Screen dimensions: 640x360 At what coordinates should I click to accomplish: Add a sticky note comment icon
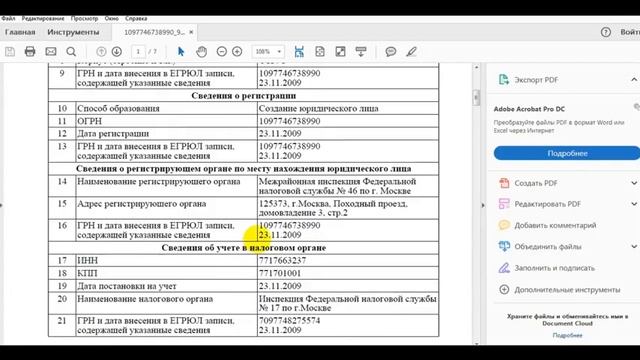coord(391,51)
